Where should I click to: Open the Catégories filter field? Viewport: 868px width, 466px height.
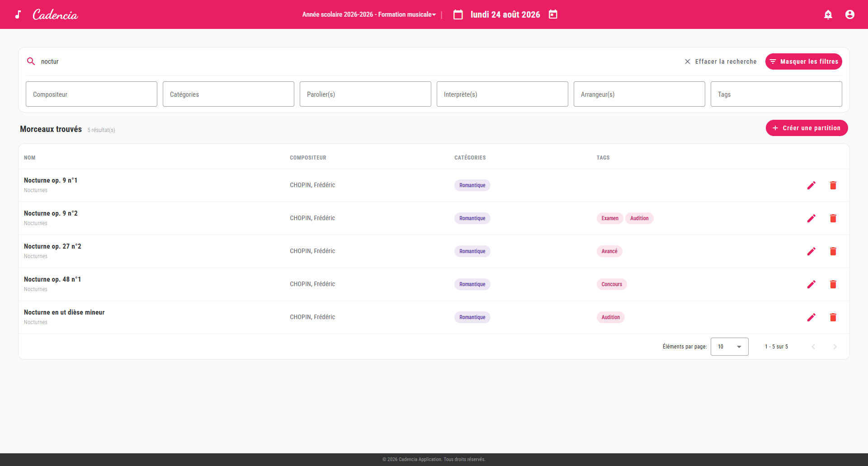(x=228, y=94)
